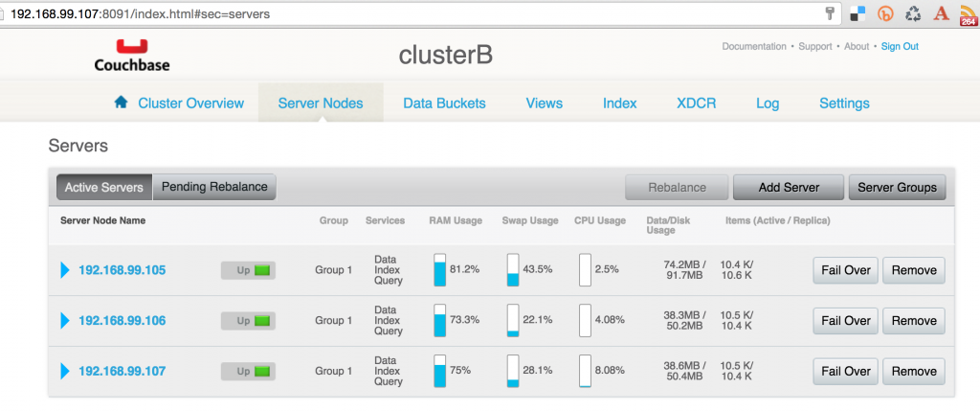Open the RSS feed extension showing 264

967,13
